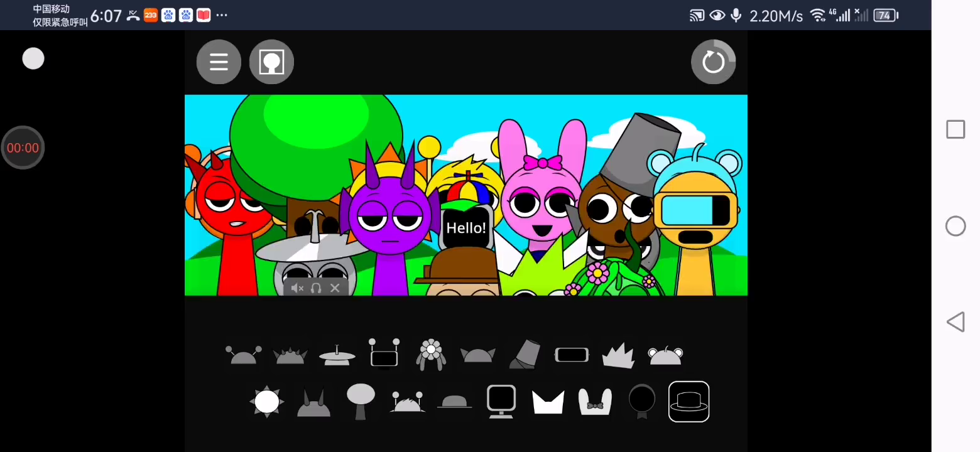Click the circular reset arrow button
The width and height of the screenshot is (980, 452).
pos(713,62)
